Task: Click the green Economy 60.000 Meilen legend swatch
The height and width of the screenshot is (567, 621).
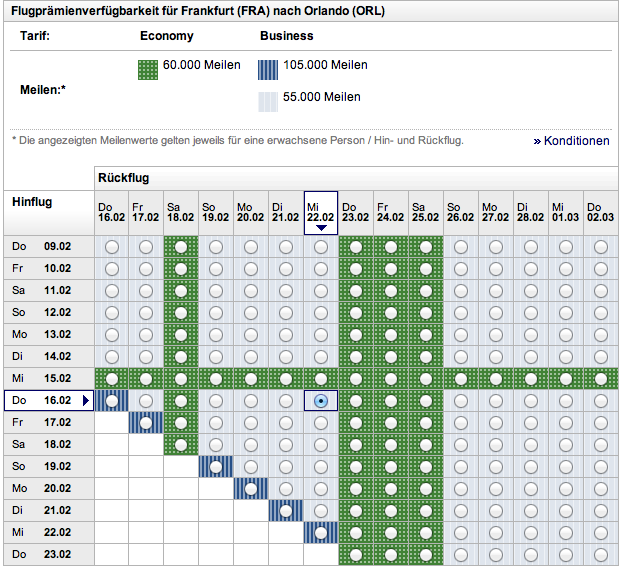Action: click(x=148, y=70)
